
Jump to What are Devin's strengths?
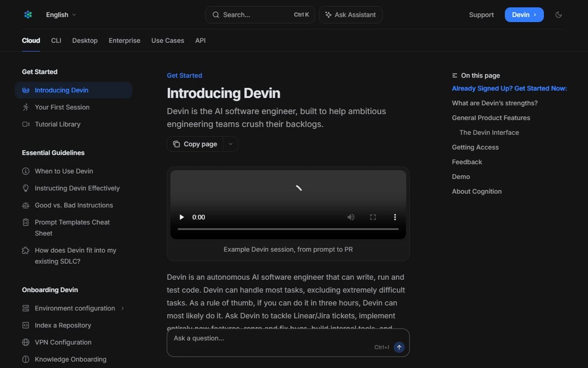click(495, 103)
